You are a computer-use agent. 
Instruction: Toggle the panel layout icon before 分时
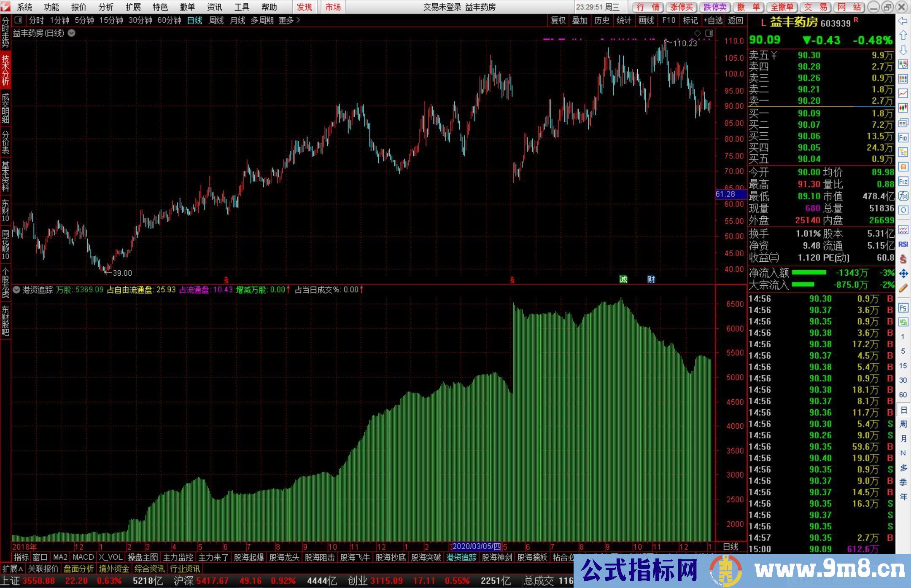[18, 20]
